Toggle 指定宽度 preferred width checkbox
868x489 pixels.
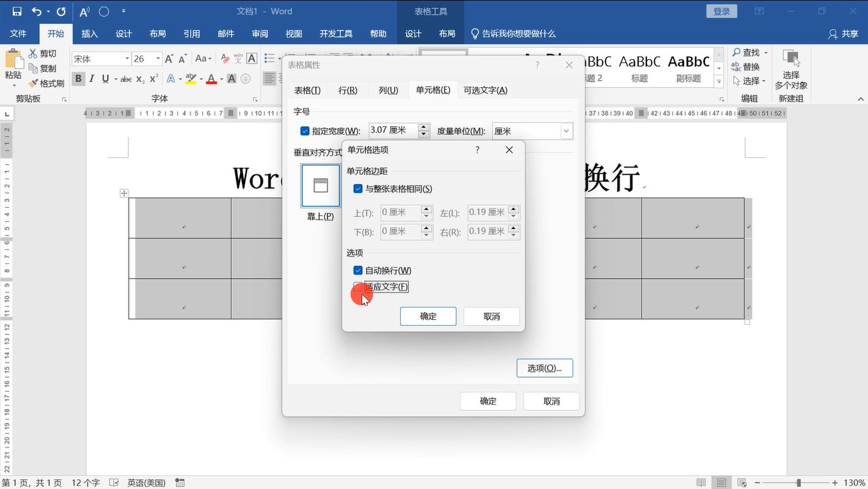coord(305,131)
